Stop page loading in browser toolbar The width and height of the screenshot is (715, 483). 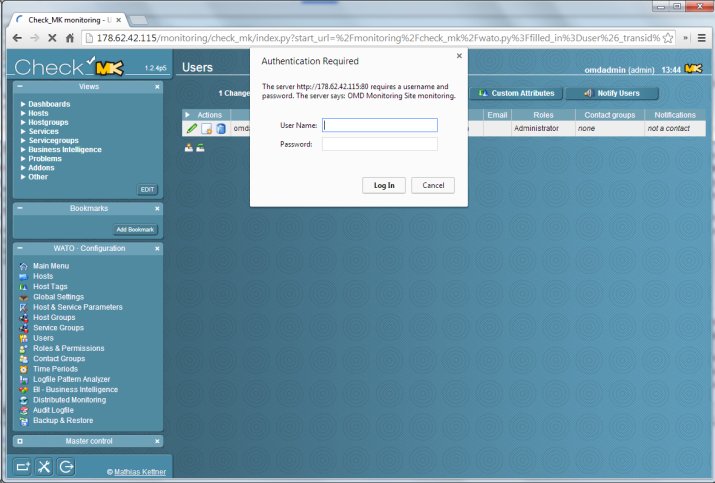pos(52,38)
